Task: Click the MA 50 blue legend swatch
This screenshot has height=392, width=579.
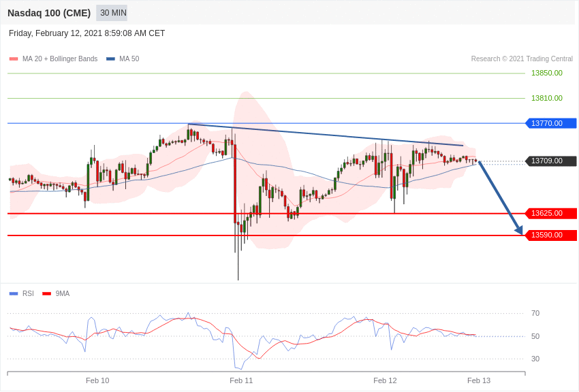Action: pos(110,59)
